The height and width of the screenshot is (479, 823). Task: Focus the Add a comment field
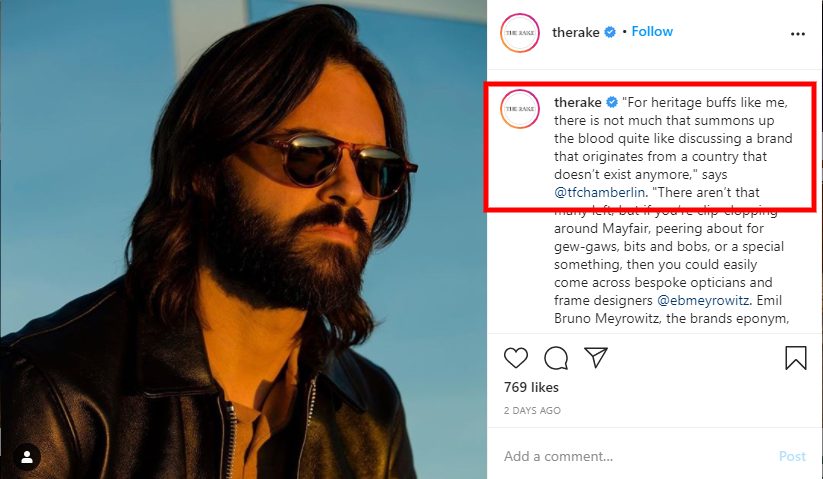(630, 456)
